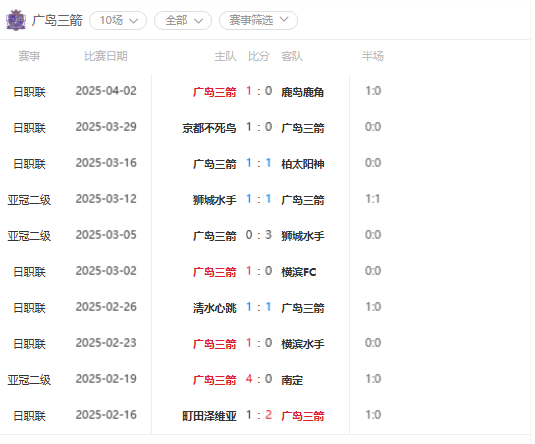Select the 比赛日期 column header
This screenshot has width=535, height=444.
[106, 56]
